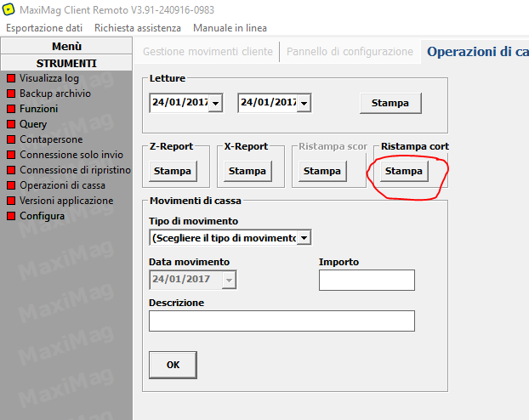
Task: Open the Manuale in linea menu
Action: (230, 28)
